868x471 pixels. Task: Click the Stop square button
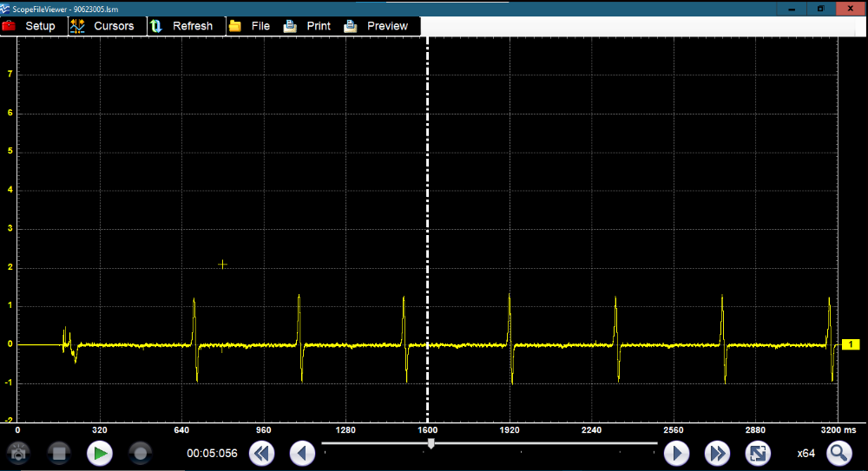59,453
